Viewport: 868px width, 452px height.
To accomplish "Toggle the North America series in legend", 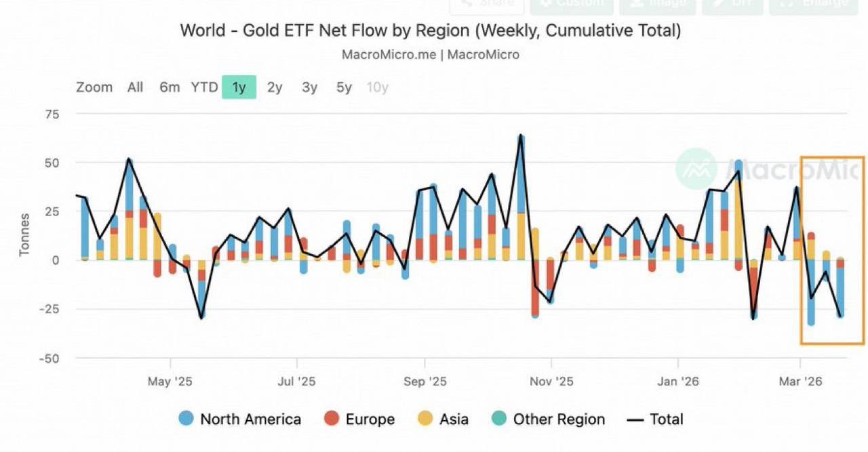I will [x=240, y=419].
